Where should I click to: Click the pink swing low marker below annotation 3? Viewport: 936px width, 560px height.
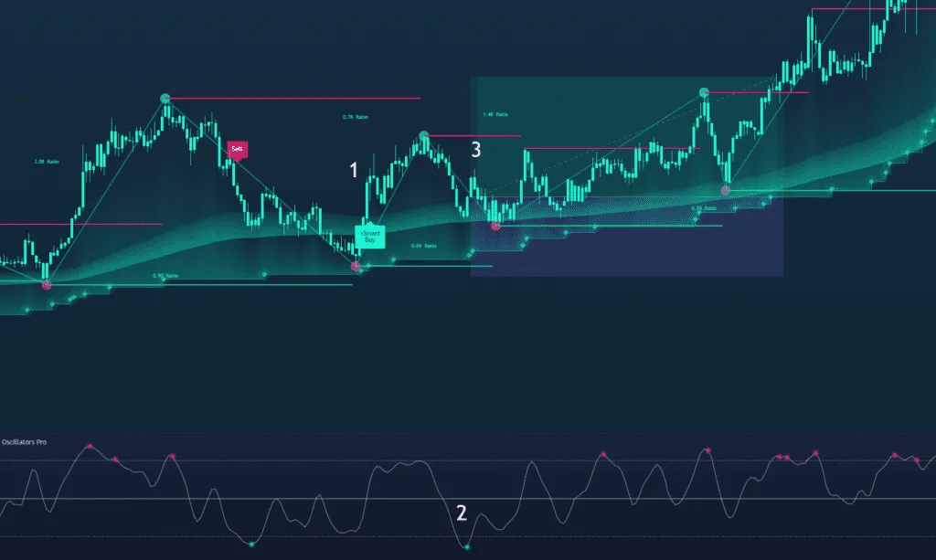(x=495, y=225)
